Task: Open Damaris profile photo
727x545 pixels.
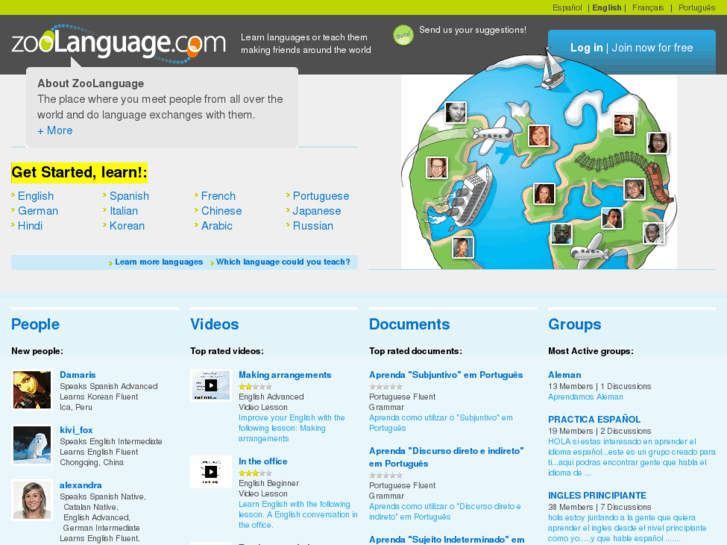Action: click(32, 390)
